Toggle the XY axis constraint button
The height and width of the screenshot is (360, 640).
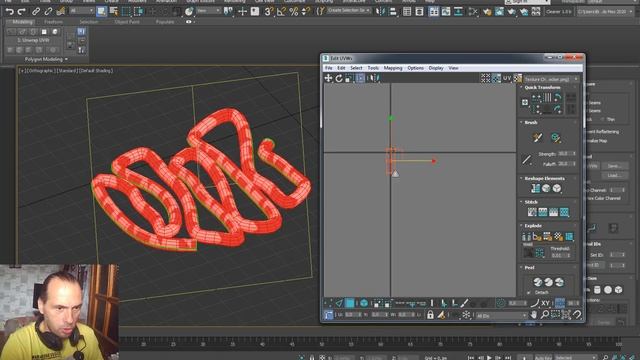tap(545, 303)
